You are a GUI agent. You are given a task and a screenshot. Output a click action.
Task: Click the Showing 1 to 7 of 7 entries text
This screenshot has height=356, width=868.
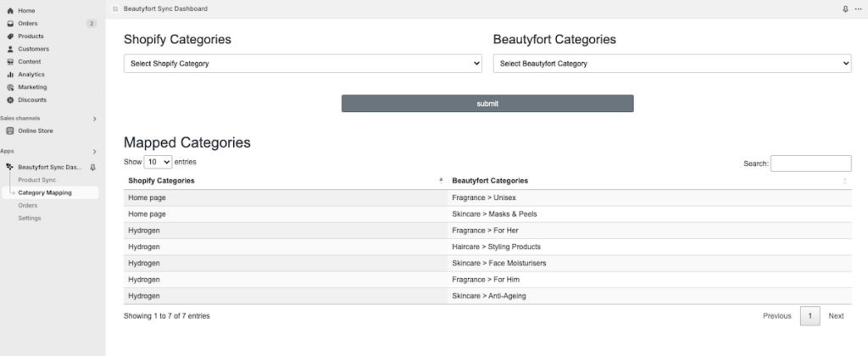pyautogui.click(x=167, y=316)
